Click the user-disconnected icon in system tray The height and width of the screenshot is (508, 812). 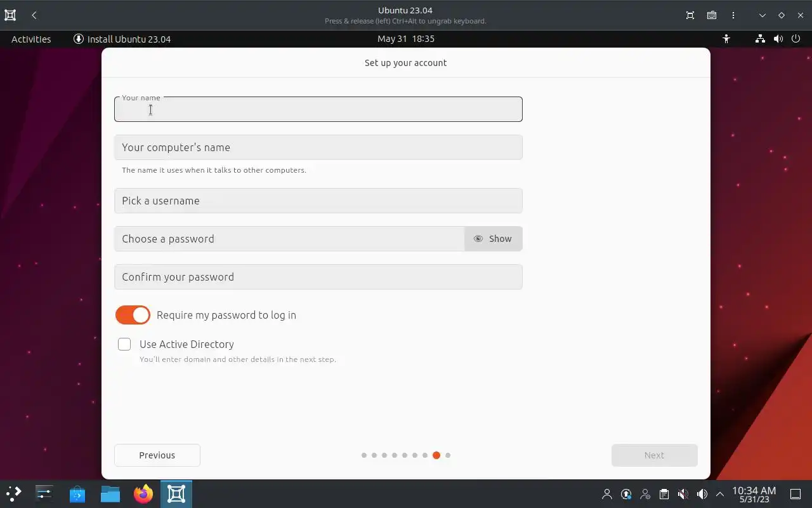[x=645, y=494]
